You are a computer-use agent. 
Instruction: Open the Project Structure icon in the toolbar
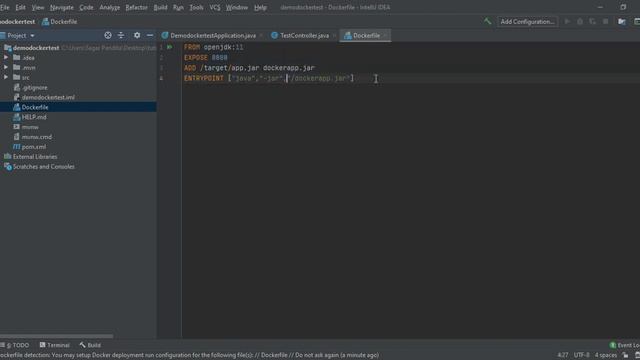tap(622, 21)
